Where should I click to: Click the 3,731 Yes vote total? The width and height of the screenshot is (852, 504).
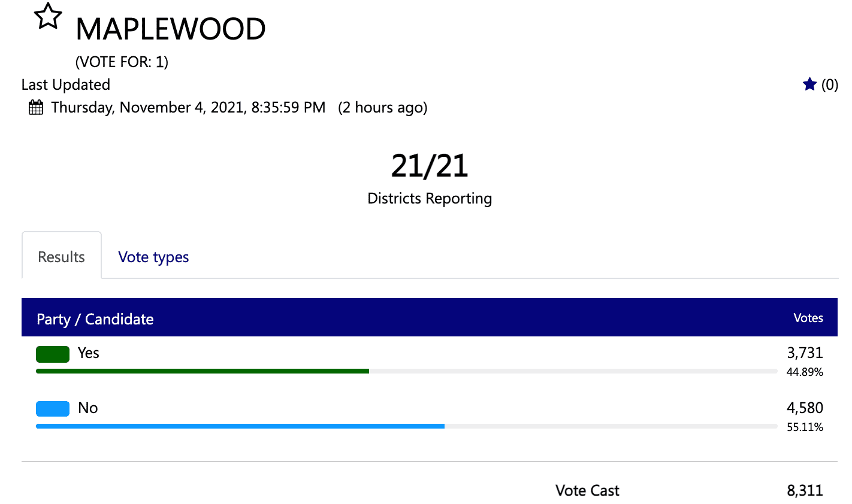pyautogui.click(x=805, y=353)
